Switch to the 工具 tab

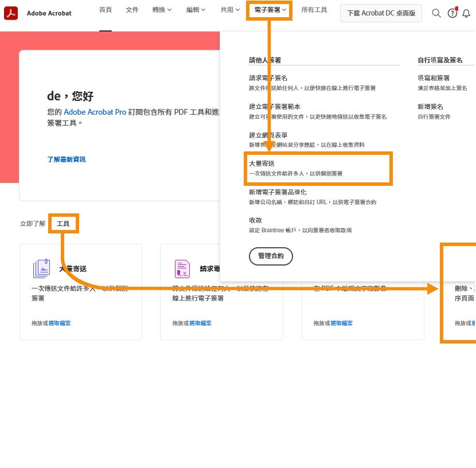point(63,224)
